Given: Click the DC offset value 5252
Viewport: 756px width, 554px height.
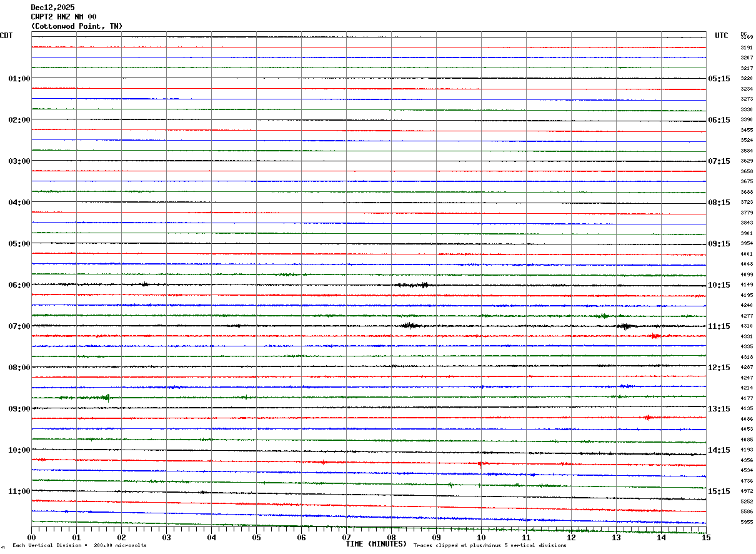Looking at the screenshot, I should coord(747,501).
